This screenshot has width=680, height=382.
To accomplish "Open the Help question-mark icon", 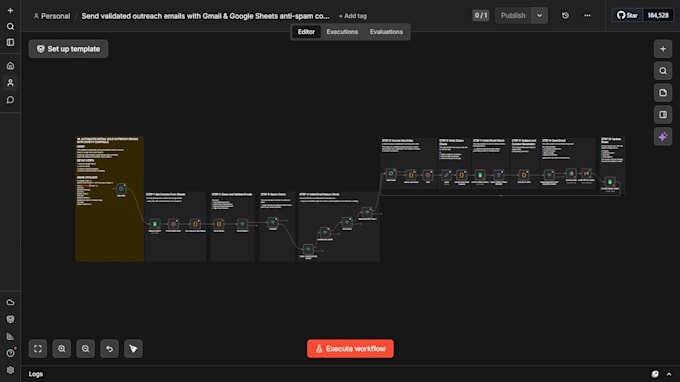I will pos(10,353).
